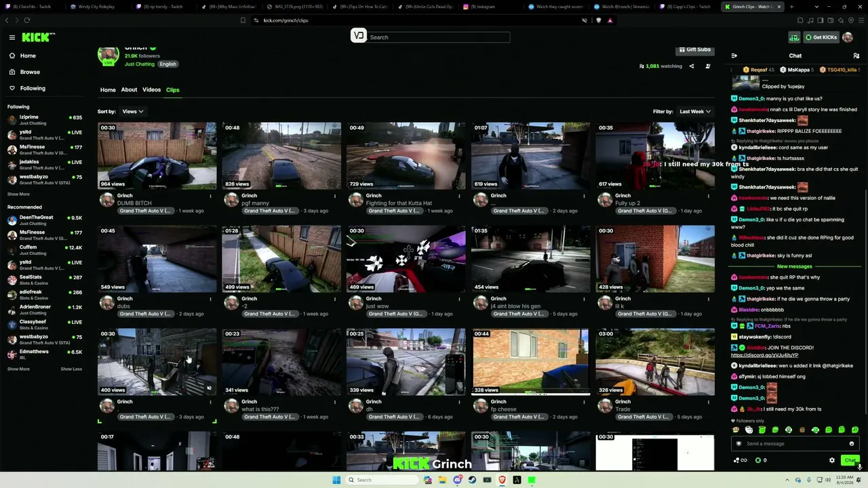Click the Brave Shields icon
868x488 pixels.
coord(598,20)
